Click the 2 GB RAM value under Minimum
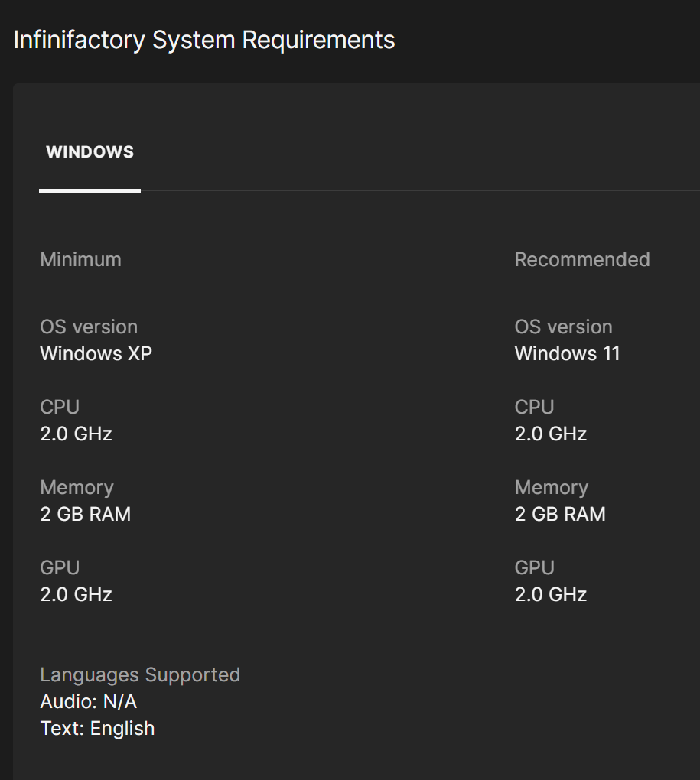Screen dimensions: 700x780 coord(85,515)
